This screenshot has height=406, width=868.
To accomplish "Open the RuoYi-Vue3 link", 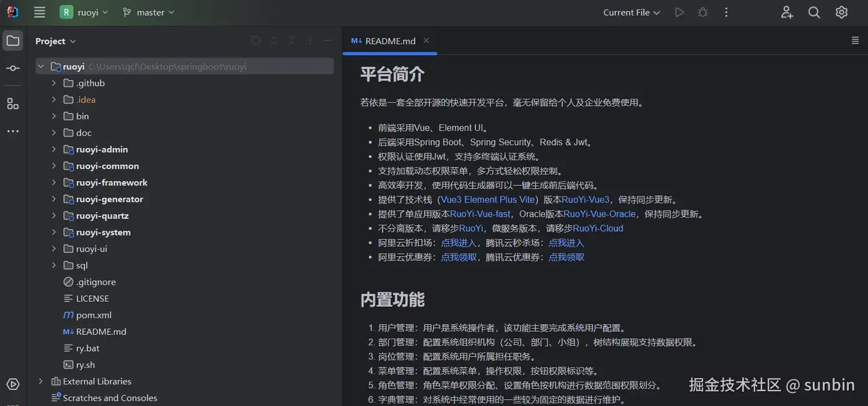I will tap(586, 200).
